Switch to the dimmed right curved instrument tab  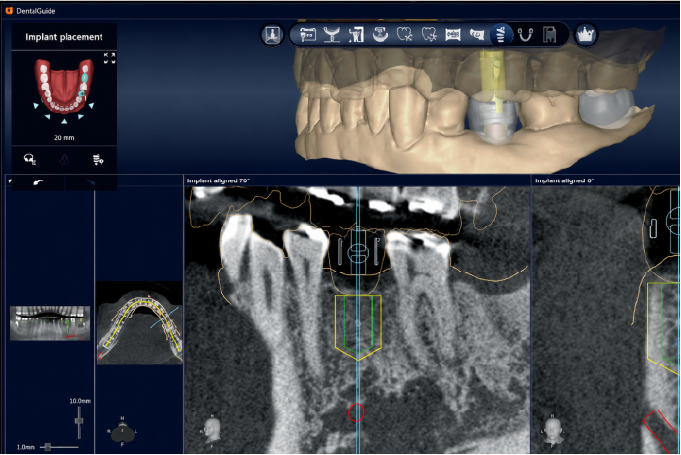click(90, 183)
